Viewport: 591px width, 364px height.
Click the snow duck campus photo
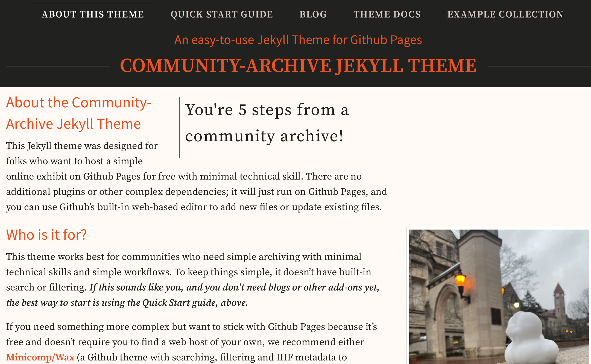[x=498, y=295]
